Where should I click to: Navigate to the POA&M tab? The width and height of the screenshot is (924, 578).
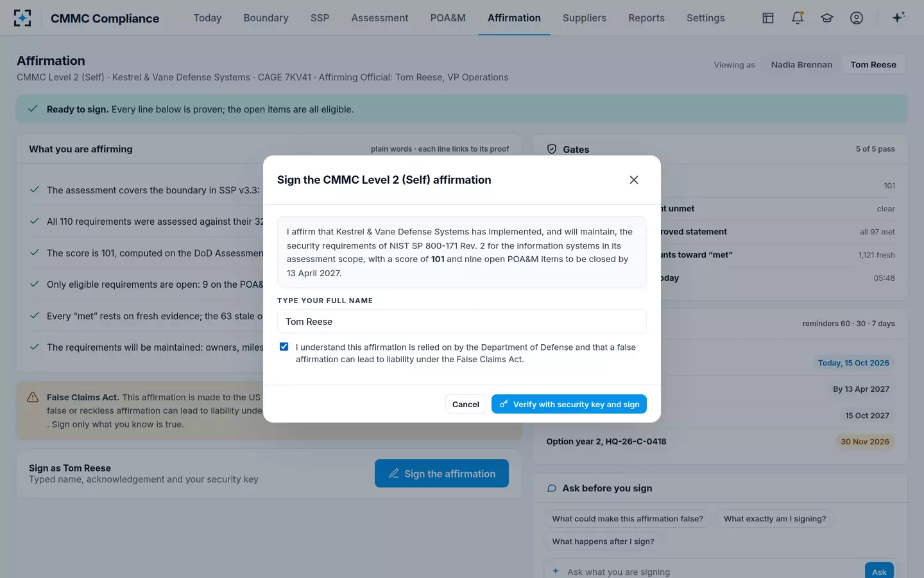point(448,18)
